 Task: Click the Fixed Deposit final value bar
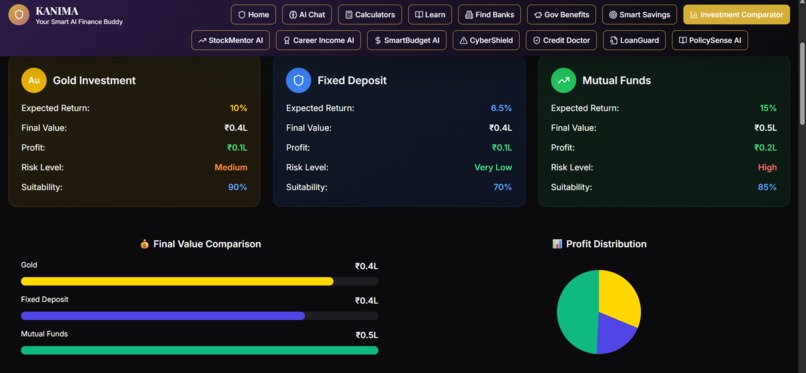click(199, 316)
